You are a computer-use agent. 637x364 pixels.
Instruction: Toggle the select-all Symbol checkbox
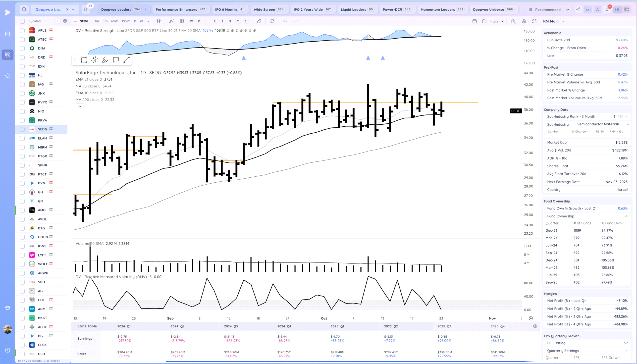tap(22, 21)
